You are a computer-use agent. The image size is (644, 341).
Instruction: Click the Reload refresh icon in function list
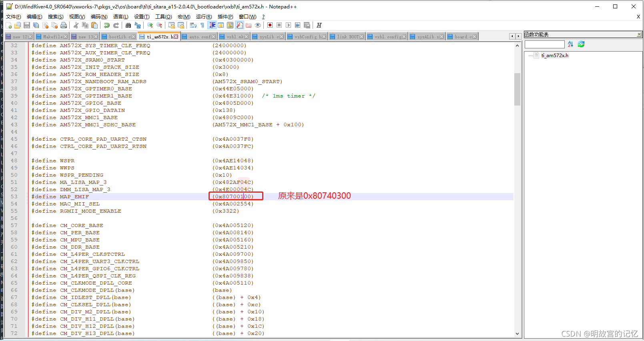[581, 44]
